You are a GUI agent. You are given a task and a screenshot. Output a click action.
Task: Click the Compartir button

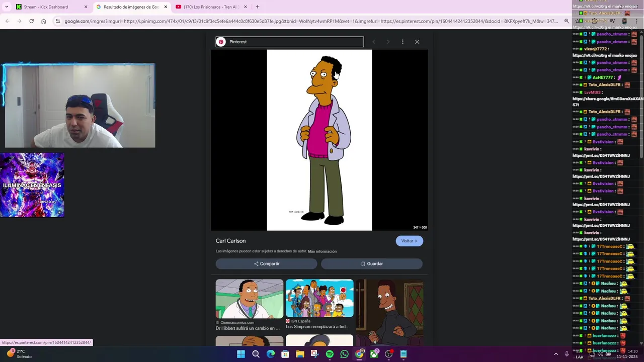tap(266, 263)
